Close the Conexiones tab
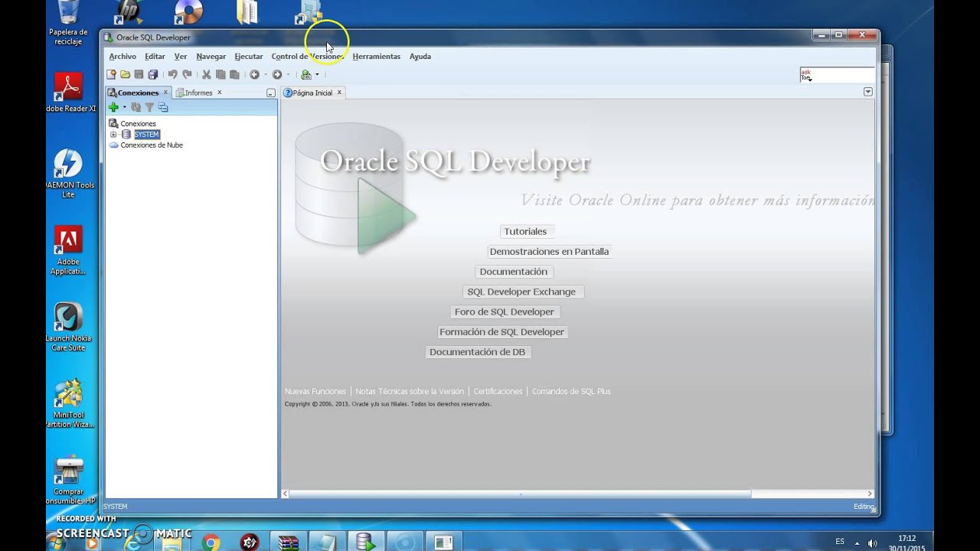980x551 pixels. coord(165,92)
